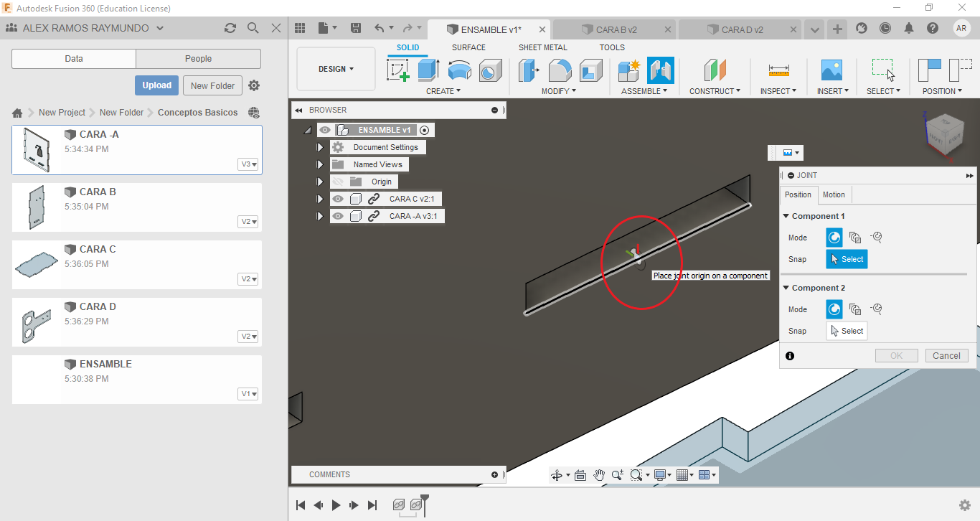This screenshot has height=521, width=980.
Task: Pick the Hole tool icon
Action: (490, 70)
